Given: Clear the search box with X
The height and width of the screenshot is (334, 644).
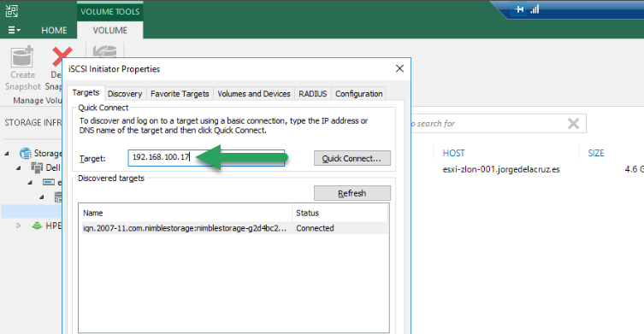Looking at the screenshot, I should click(573, 124).
